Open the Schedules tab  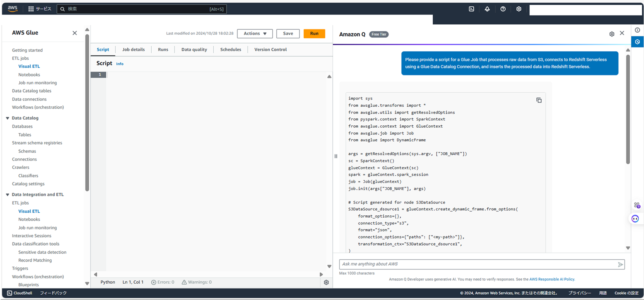point(231,49)
